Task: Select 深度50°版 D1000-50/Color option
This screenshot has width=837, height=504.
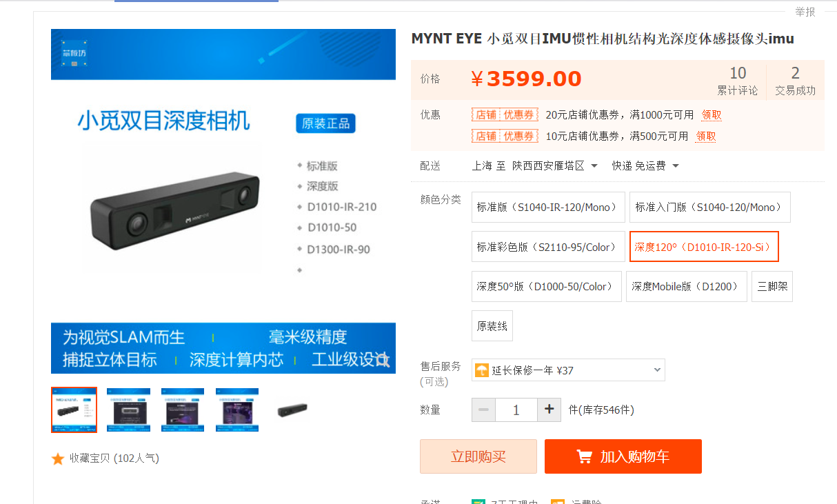Action: (x=546, y=286)
